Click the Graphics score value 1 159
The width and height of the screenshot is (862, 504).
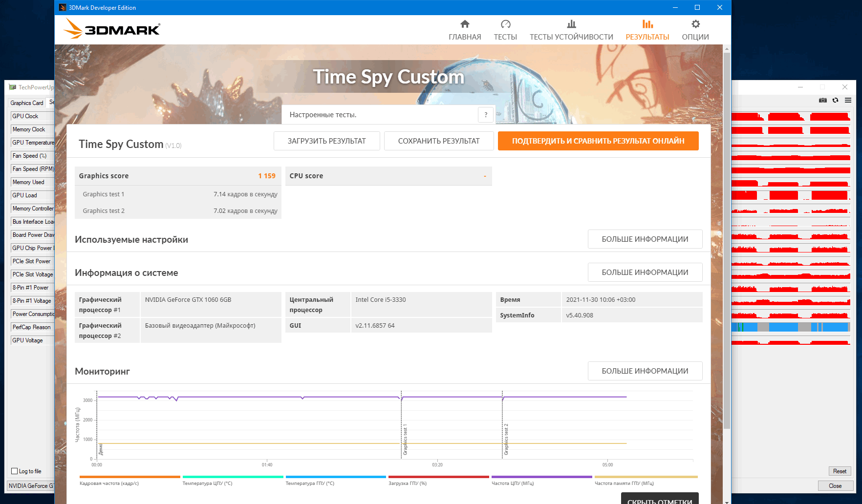tap(267, 176)
